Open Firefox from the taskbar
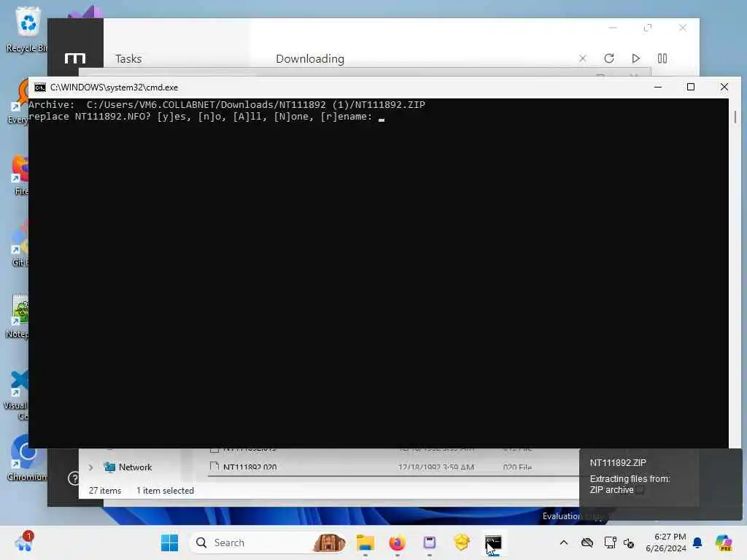This screenshot has width=747, height=560. pos(398,542)
